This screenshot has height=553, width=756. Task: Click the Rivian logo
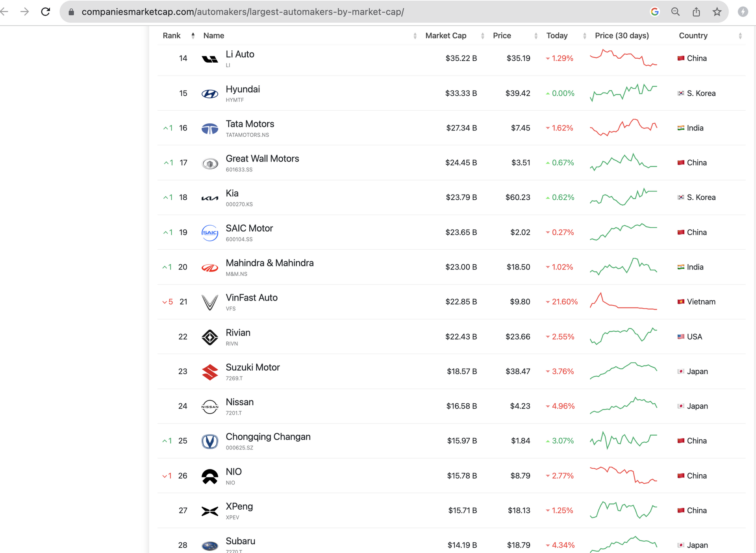(209, 337)
